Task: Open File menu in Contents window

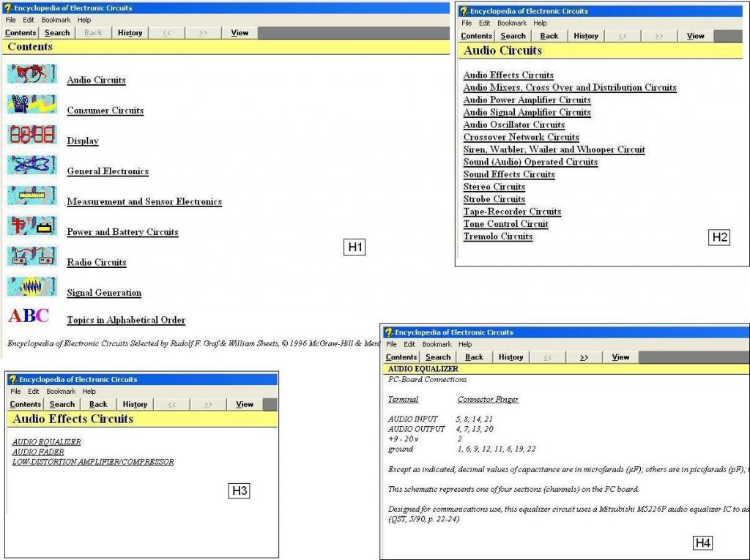Action: coord(10,20)
